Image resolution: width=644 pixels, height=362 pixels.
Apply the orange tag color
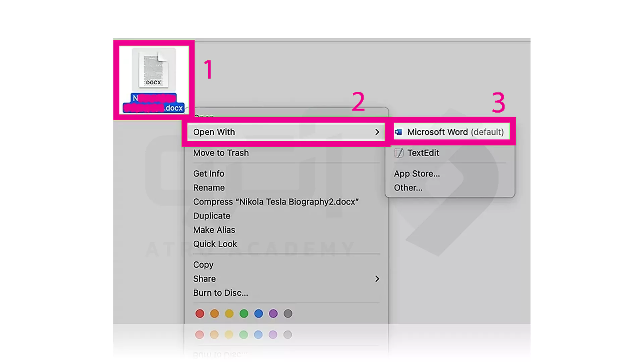coord(214,314)
